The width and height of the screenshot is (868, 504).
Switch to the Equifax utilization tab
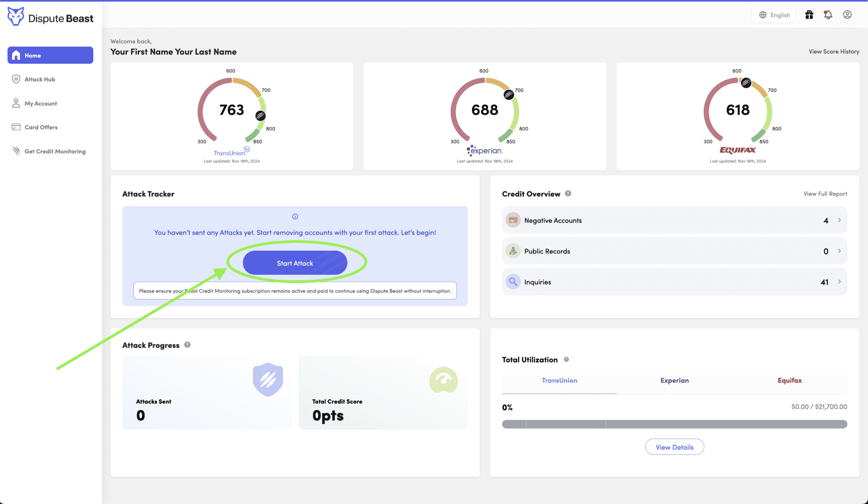click(789, 380)
